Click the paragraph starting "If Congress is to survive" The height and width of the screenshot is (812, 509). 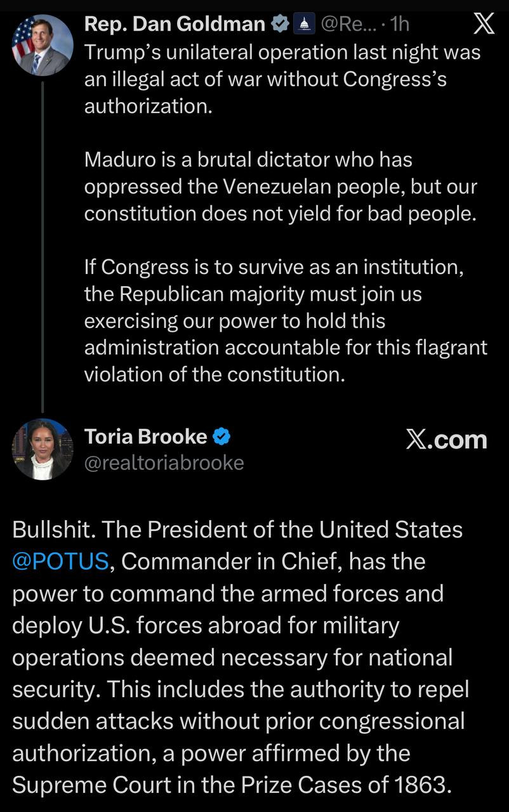pyautogui.click(x=286, y=321)
